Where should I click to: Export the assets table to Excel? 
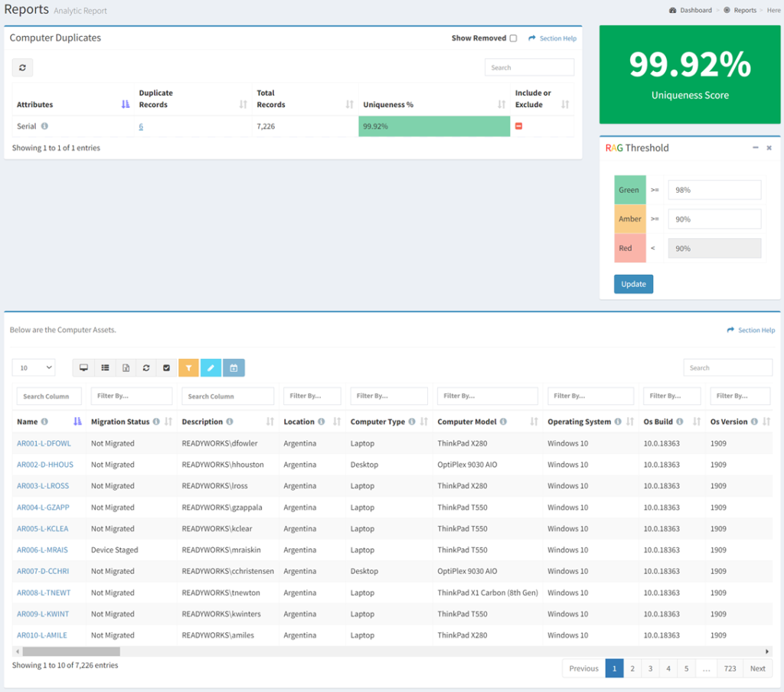point(126,367)
